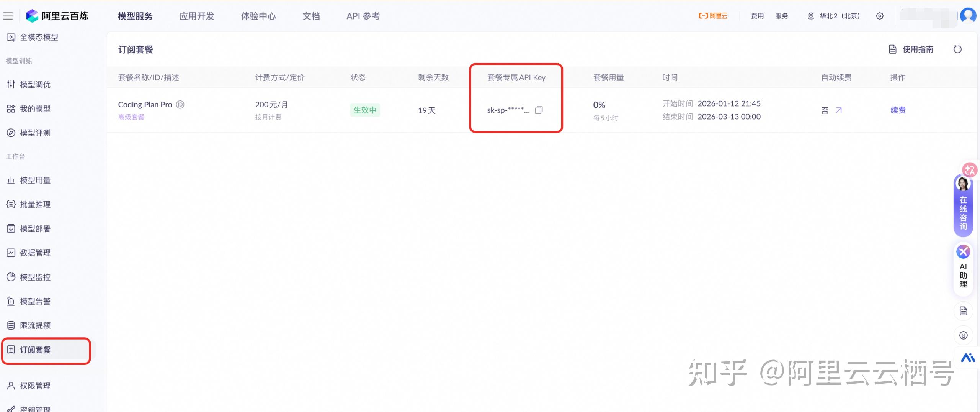Screen dimensions: 980x412
Task: Copy the sk-sp API key
Action: [x=539, y=110]
